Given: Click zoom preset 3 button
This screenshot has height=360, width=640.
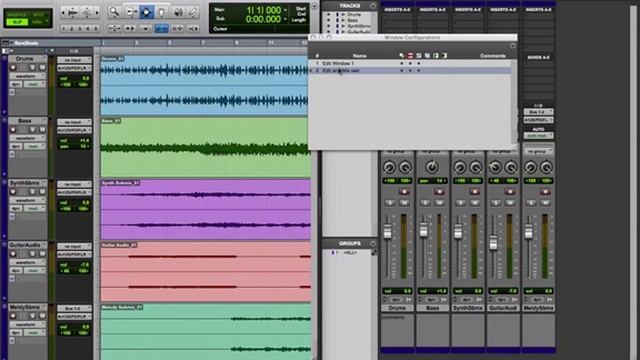Looking at the screenshot, I should point(80,29).
